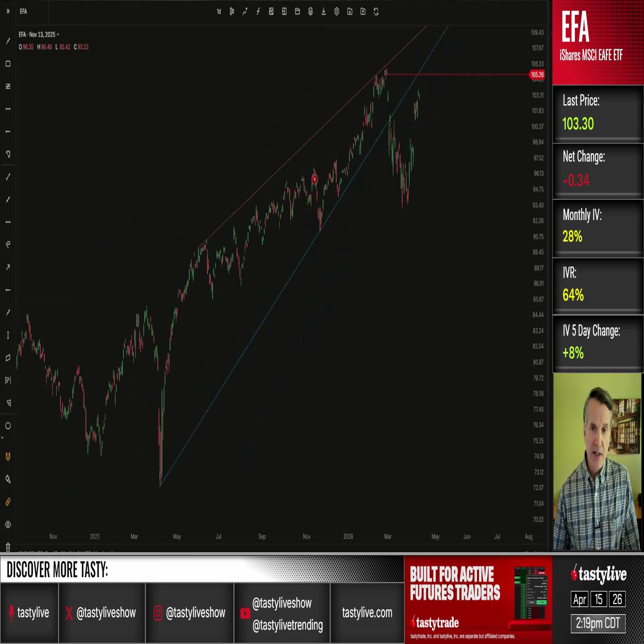Click the red dot marker on chart
Image resolution: width=644 pixels, height=644 pixels.
(x=314, y=180)
